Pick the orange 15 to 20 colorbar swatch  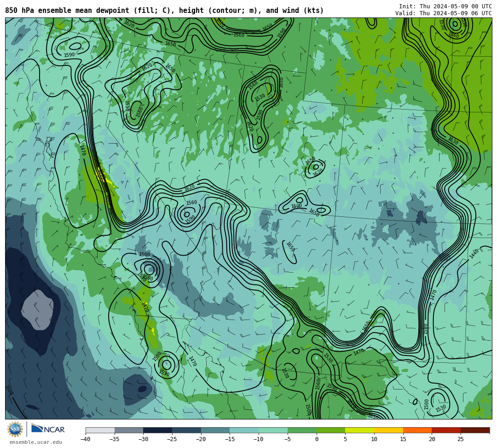[x=417, y=430]
